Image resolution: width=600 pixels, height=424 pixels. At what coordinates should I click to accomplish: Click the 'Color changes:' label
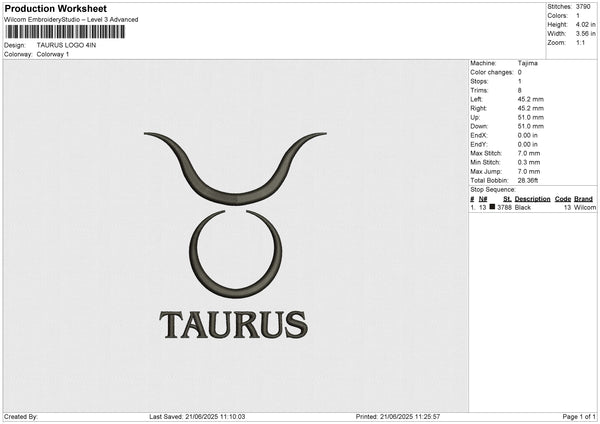point(491,72)
